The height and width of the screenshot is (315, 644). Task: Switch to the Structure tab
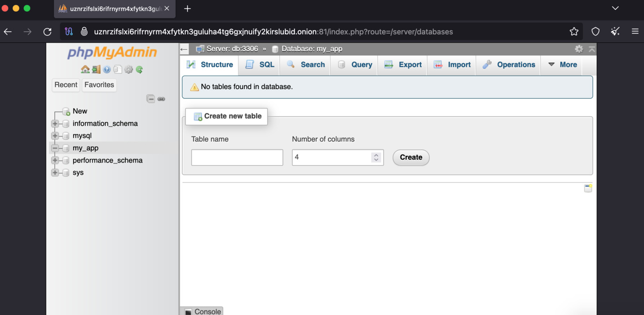point(210,65)
